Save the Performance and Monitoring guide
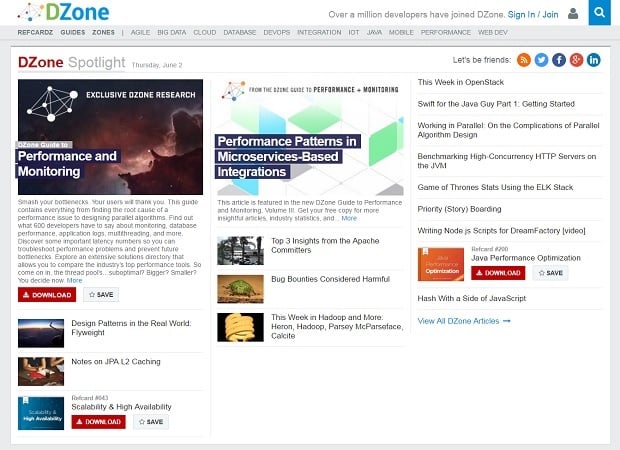This screenshot has height=450, width=620. point(101,295)
